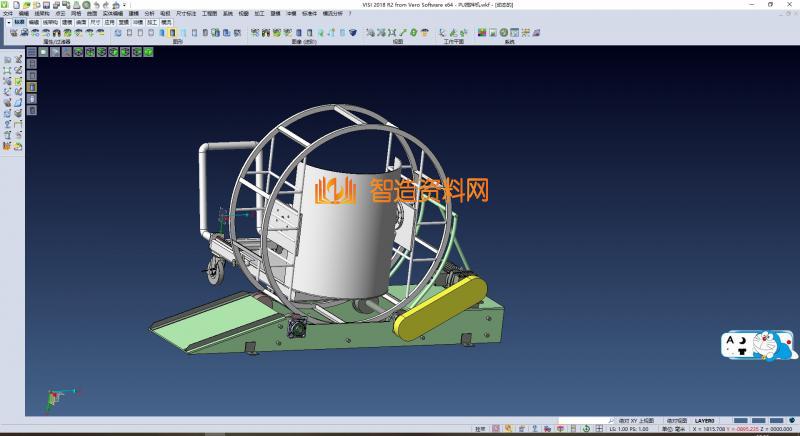The height and width of the screenshot is (436, 800).
Task: Open the LAYER0 layer selector in status bar
Action: (x=705, y=420)
